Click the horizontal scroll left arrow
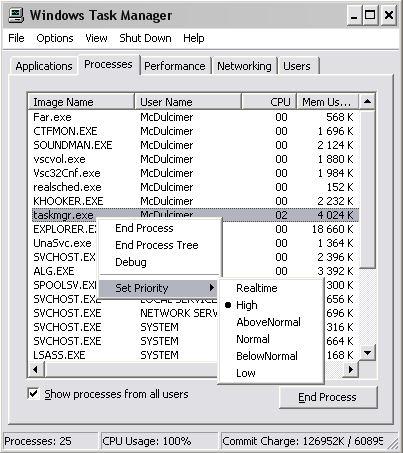This screenshot has height=453, width=403. click(x=36, y=369)
